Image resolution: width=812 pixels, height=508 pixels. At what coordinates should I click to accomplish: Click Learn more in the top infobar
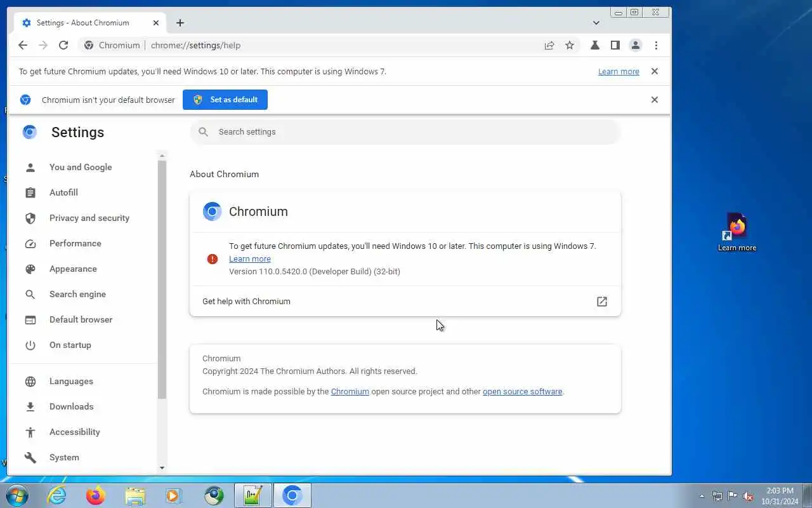[619, 71]
